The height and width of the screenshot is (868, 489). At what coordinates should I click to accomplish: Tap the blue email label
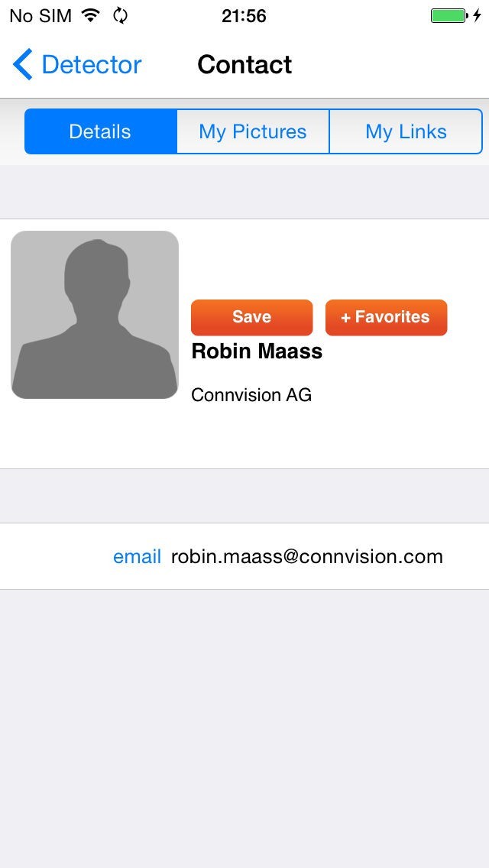pos(137,556)
